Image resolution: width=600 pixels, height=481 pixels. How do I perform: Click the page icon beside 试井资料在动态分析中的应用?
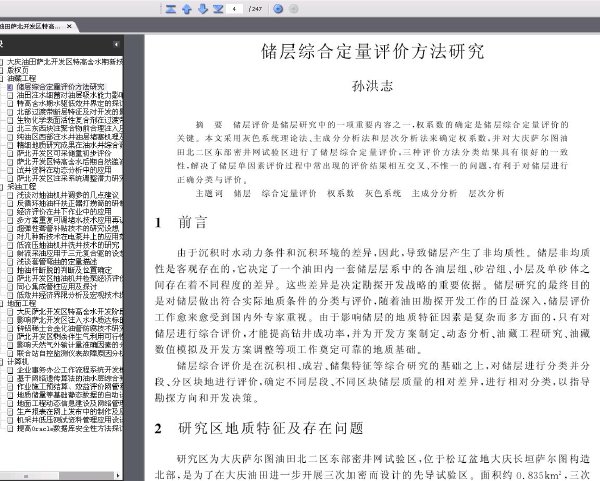coord(10,170)
